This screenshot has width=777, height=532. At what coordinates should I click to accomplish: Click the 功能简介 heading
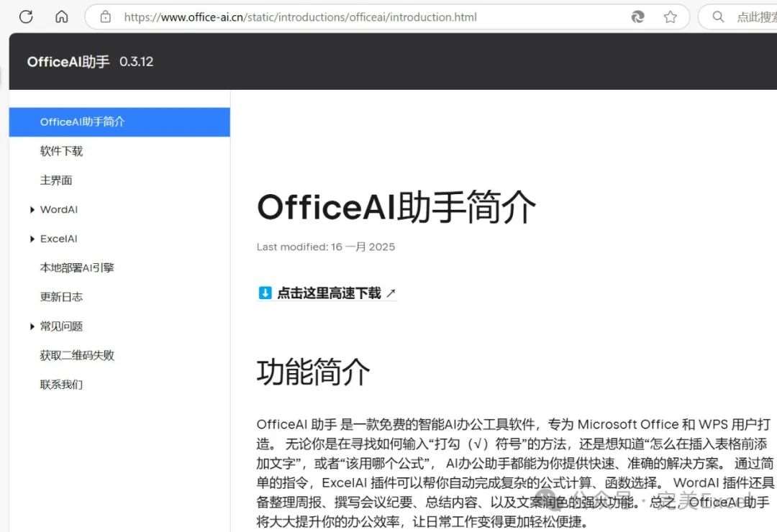point(313,372)
